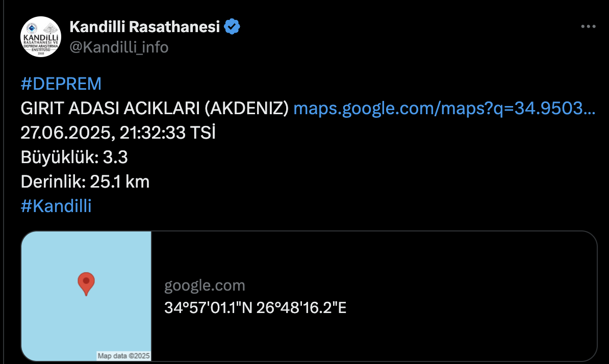Select the Derinlik: 25.1 km line
Screen dimensions: 609x364
click(85, 181)
